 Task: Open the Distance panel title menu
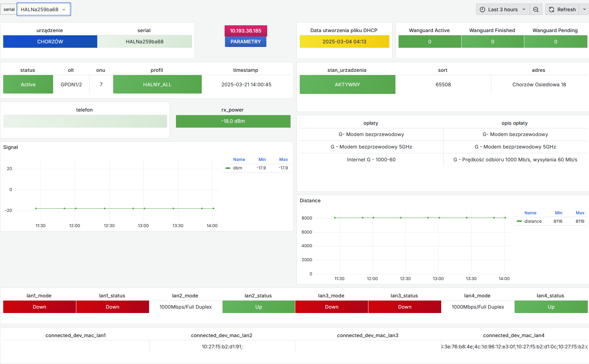tap(310, 201)
